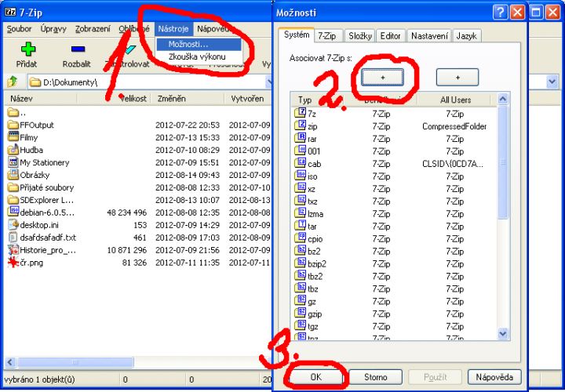The image size is (565, 392).
Task: Click the tar file type icon
Action: (x=300, y=226)
